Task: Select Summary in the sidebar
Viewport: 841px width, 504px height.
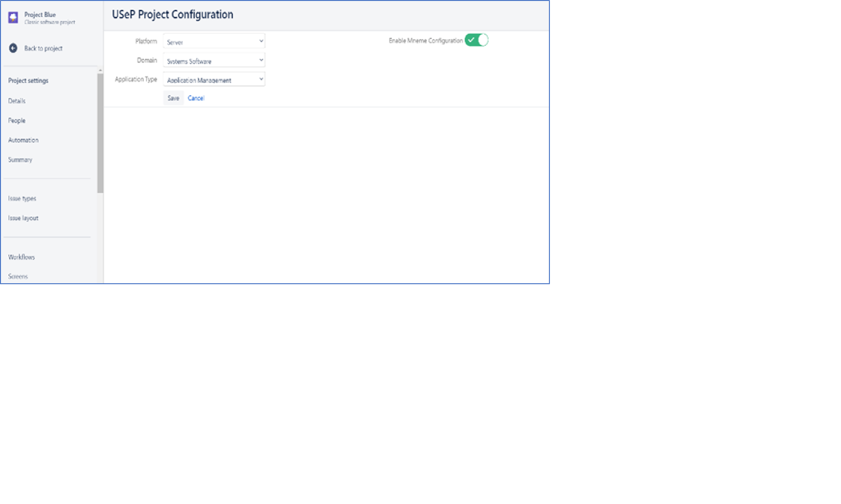Action: click(x=20, y=159)
